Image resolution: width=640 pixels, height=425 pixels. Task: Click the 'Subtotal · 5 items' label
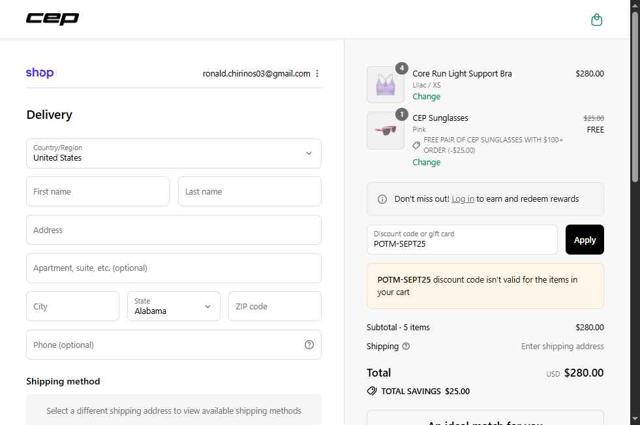point(398,327)
